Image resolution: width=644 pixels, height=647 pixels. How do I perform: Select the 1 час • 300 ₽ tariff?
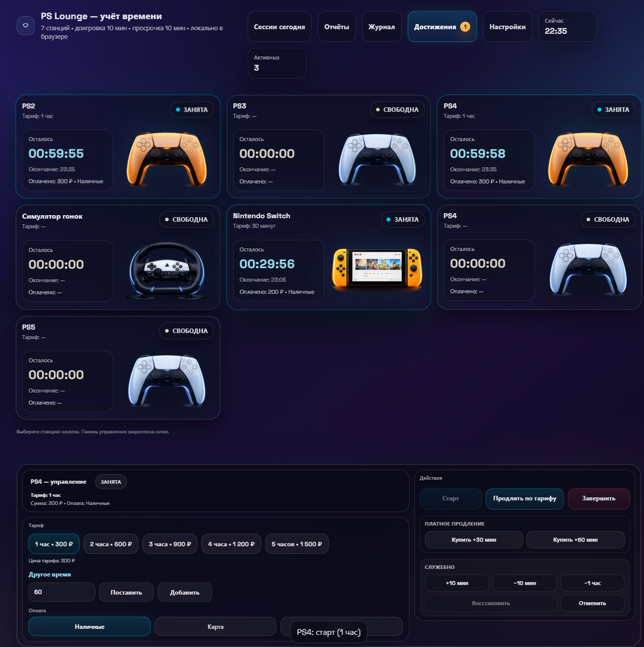pos(54,544)
